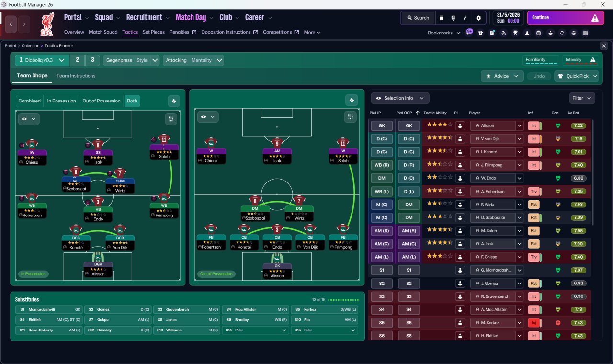Open the Opposition Instructions link
This screenshot has height=364, width=613.
tap(230, 32)
